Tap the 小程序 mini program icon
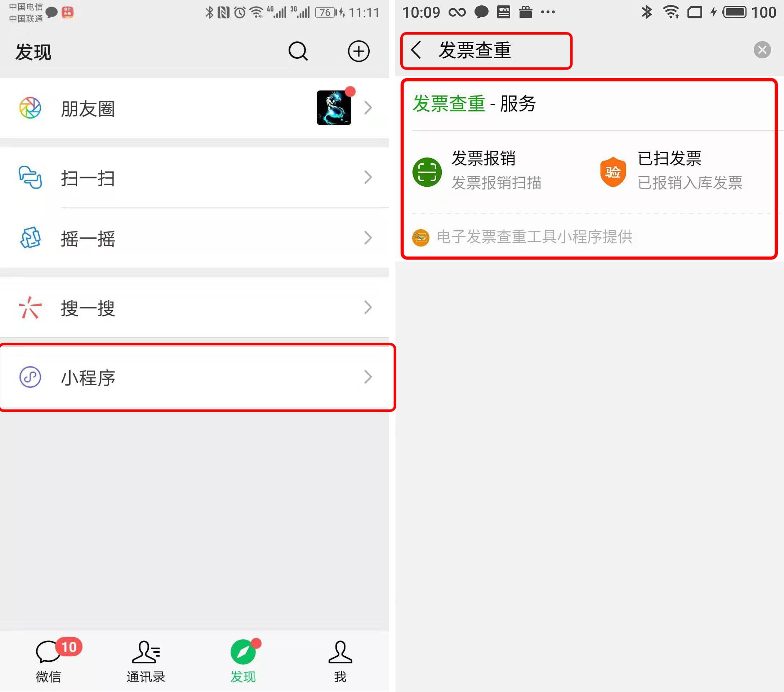 (x=30, y=377)
